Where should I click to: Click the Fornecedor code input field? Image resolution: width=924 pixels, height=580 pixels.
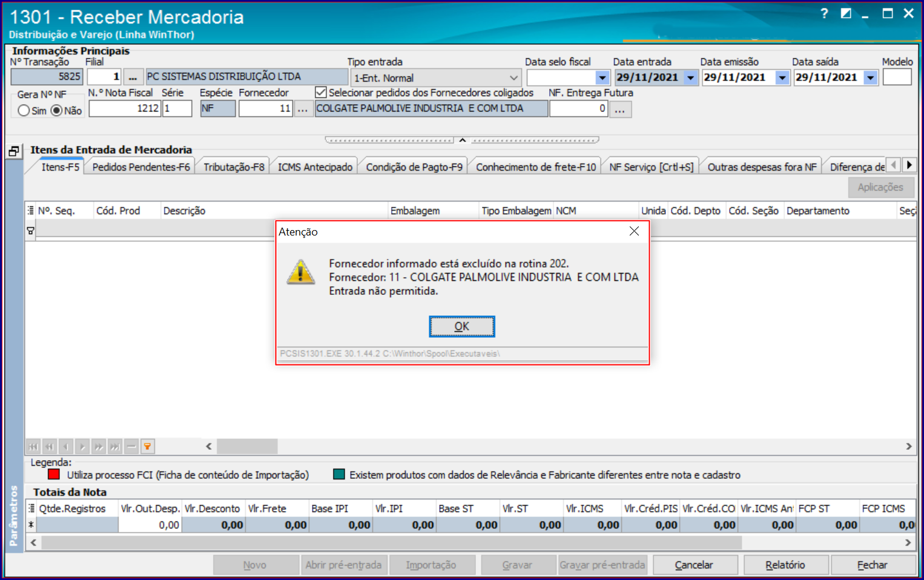tap(266, 108)
